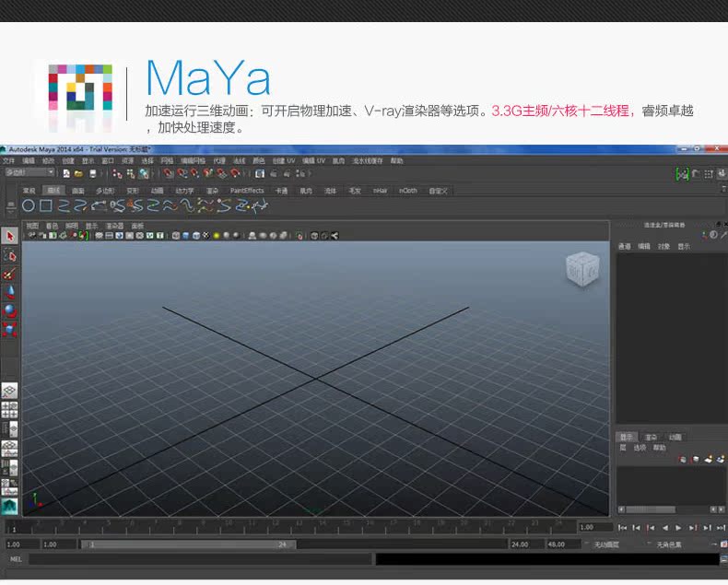Click the Open Scene folder icon

(x=79, y=173)
